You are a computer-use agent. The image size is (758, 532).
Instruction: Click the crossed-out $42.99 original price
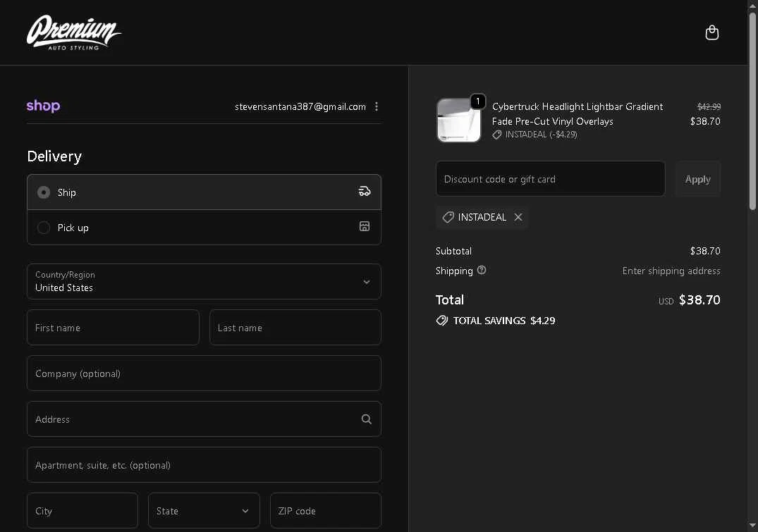coord(709,106)
